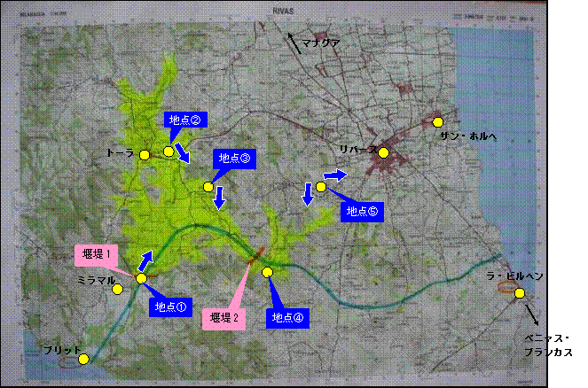Image resolution: width=588 pixels, height=388 pixels.
Task: Select the yellow marker above 地点④ label
Action: point(267,272)
